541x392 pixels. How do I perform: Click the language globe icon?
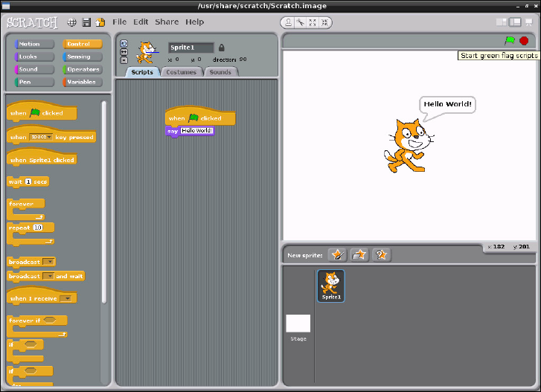click(71, 22)
